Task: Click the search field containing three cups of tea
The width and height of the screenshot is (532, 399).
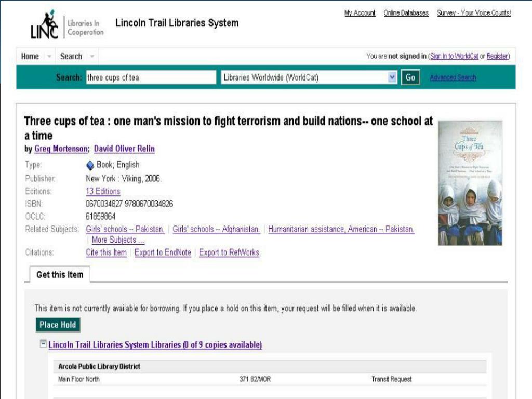Action: [151, 77]
